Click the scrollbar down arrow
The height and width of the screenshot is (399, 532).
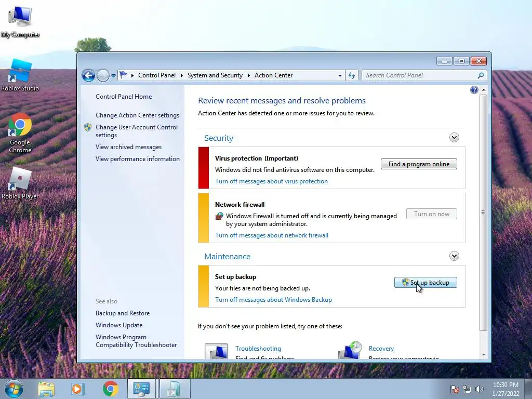[484, 355]
